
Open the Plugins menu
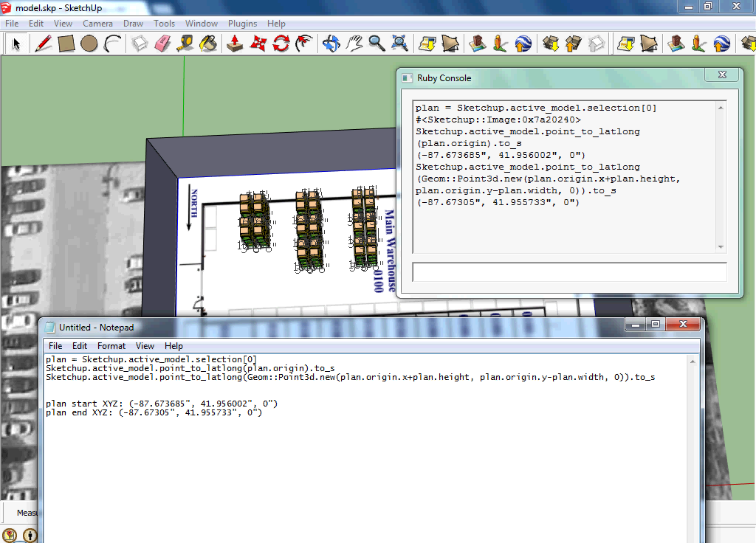click(x=242, y=24)
